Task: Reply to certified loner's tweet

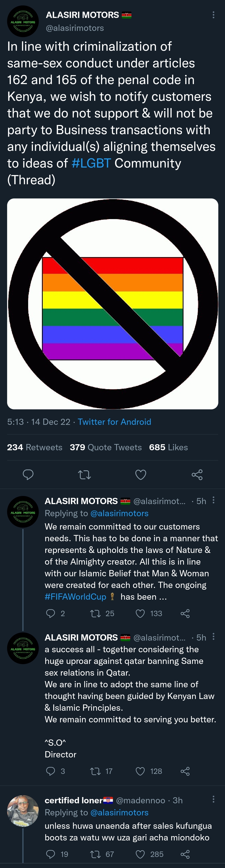Action: tap(50, 854)
